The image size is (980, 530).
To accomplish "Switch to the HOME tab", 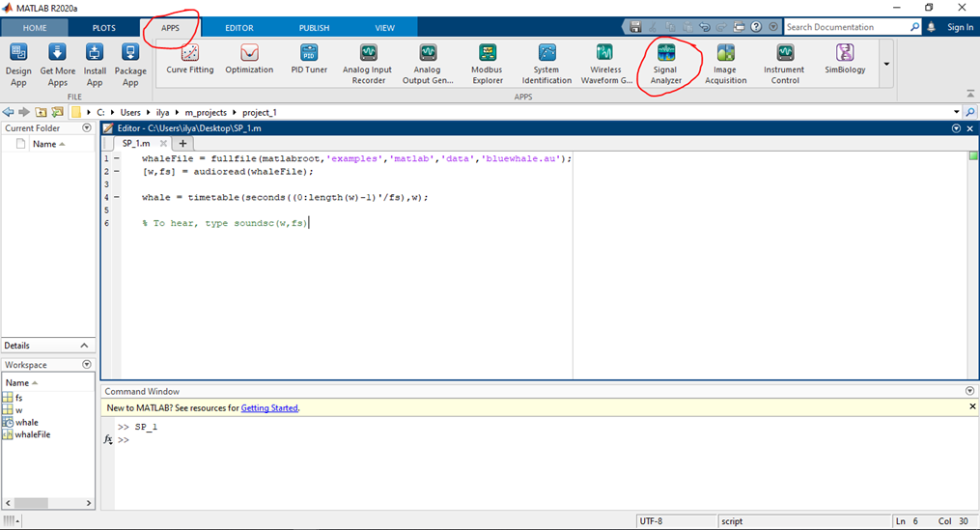I will click(35, 27).
